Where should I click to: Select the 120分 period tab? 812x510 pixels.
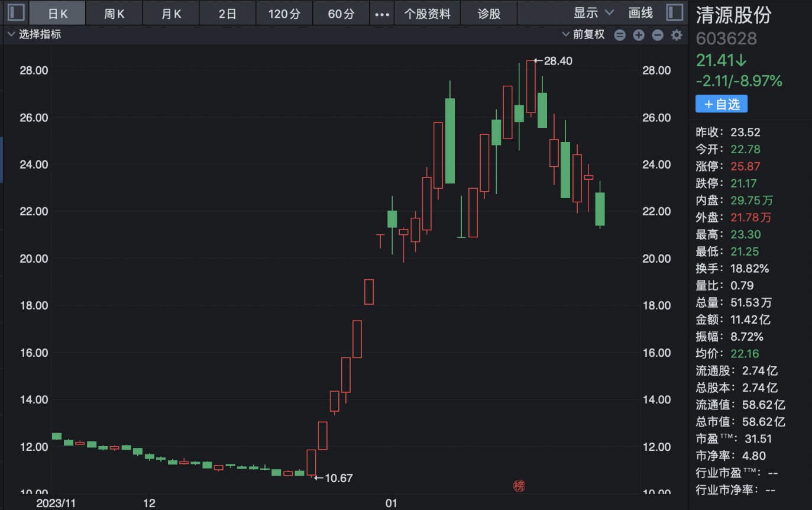tap(284, 13)
